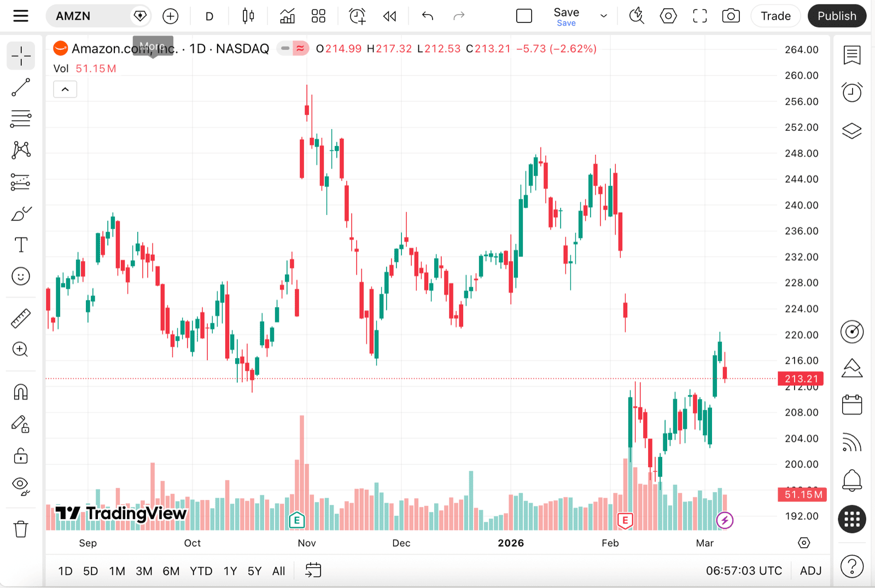Open the Indicators menu
This screenshot has width=875, height=588.
click(287, 16)
